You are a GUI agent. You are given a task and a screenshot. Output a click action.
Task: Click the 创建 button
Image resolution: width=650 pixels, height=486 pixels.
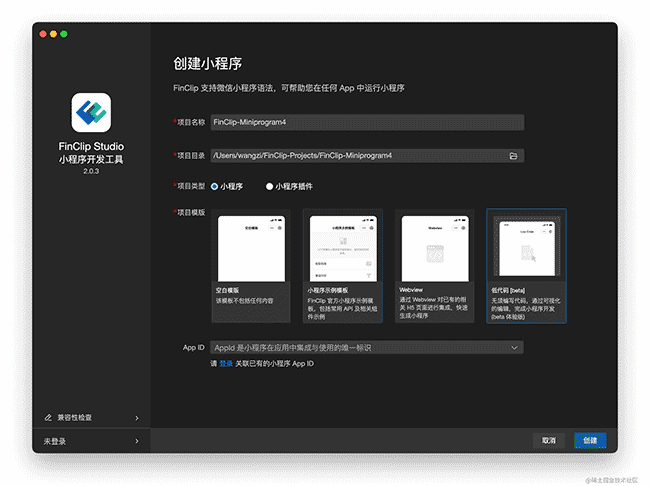[x=590, y=440]
